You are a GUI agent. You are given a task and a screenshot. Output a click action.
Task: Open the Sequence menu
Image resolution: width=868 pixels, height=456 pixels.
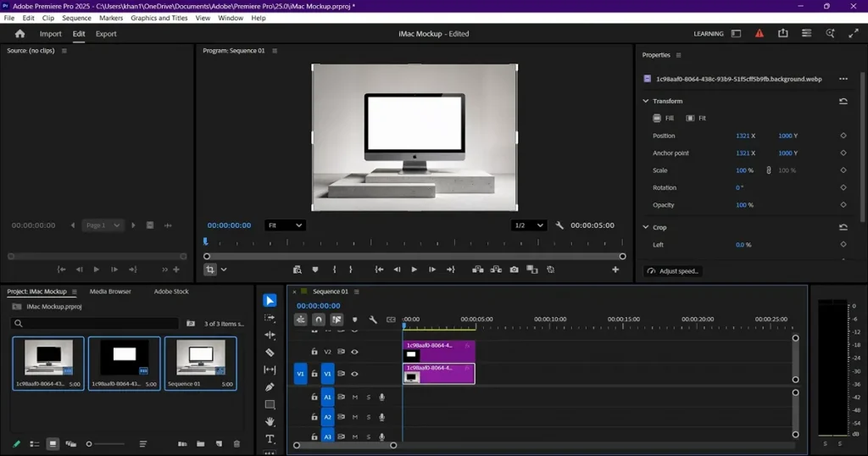pos(76,19)
